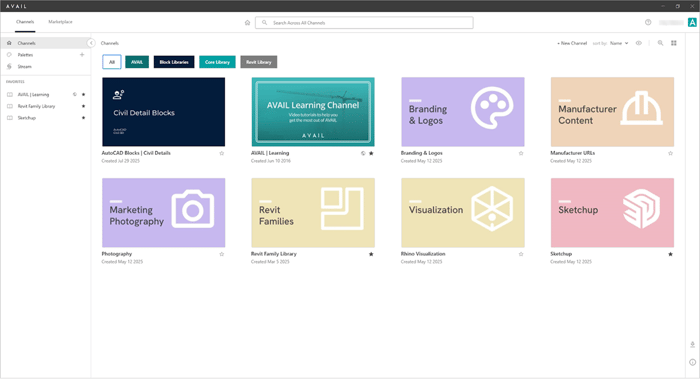This screenshot has height=379, width=700.
Task: Click Manufacturer URLs channel title
Action: [573, 153]
